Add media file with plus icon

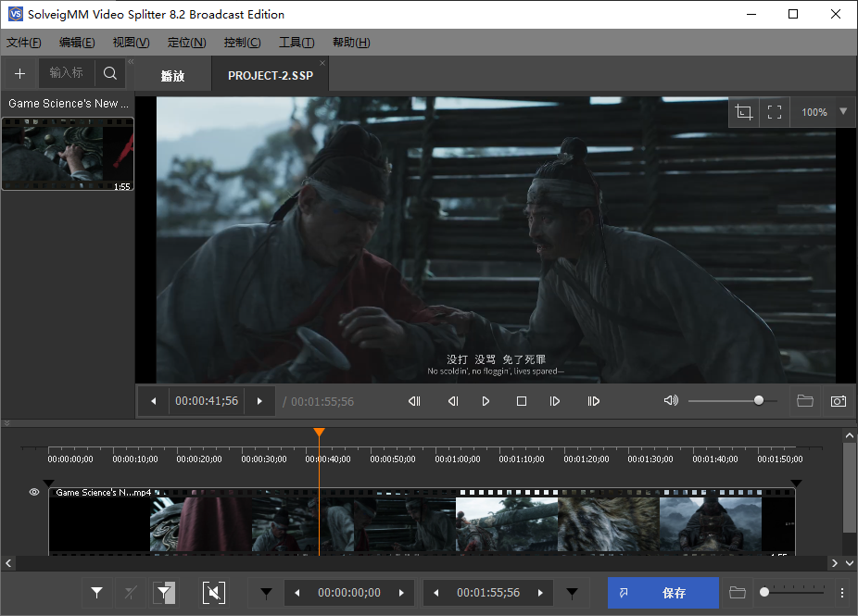20,73
